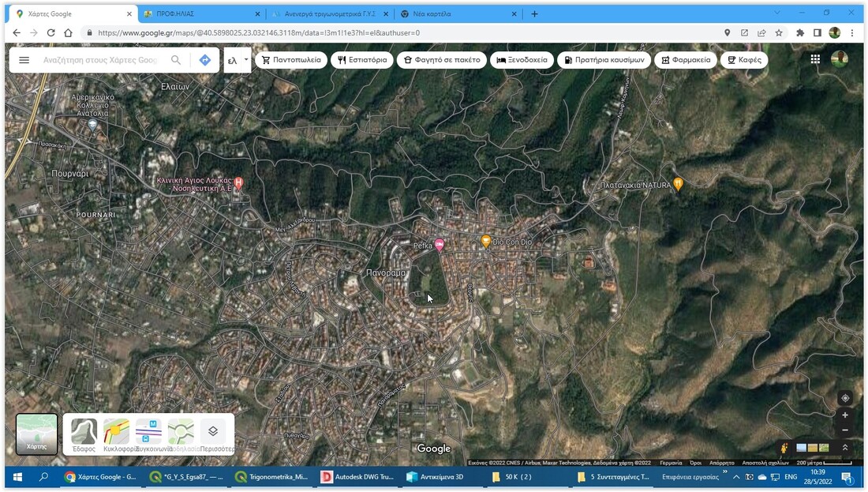Switch to Χάρτης map view thumbnail

36,434
